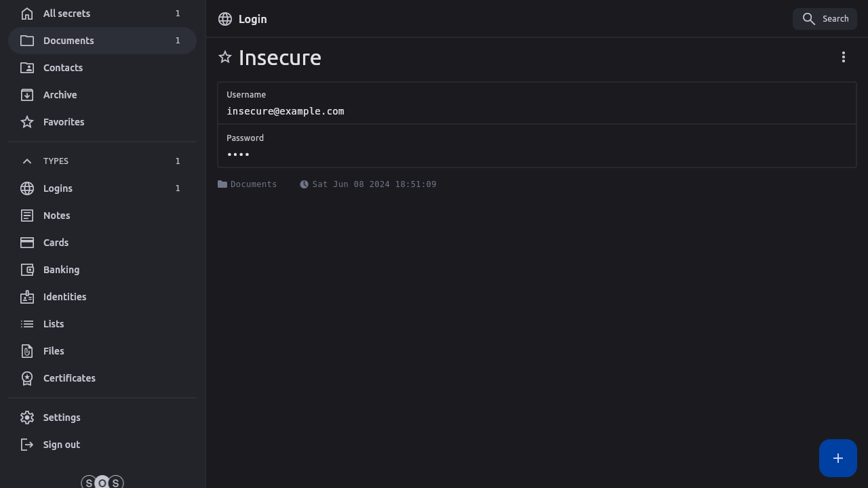Screen dimensions: 868x488
Task: Click Sign out
Action: pos(61,445)
